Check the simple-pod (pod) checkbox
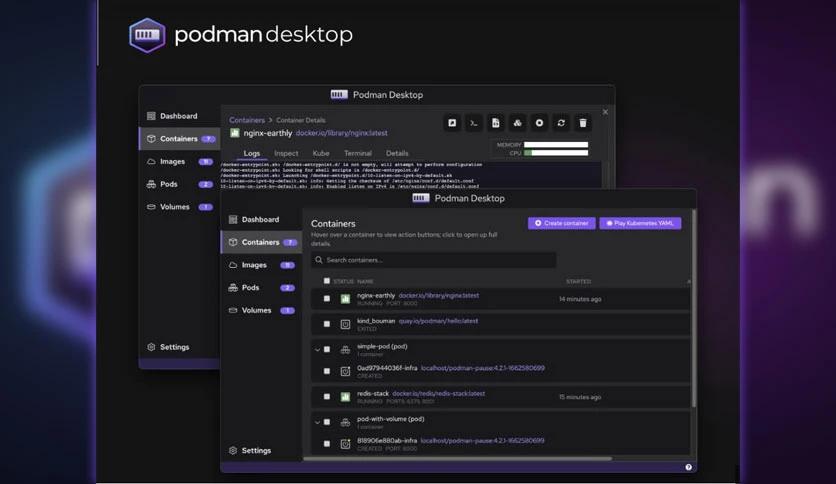 point(327,349)
